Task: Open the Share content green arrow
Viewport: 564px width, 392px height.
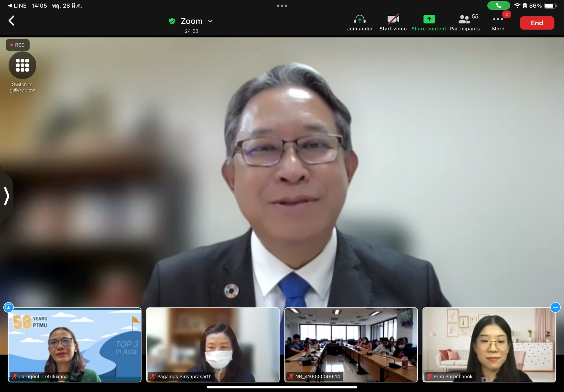Action: tap(429, 20)
